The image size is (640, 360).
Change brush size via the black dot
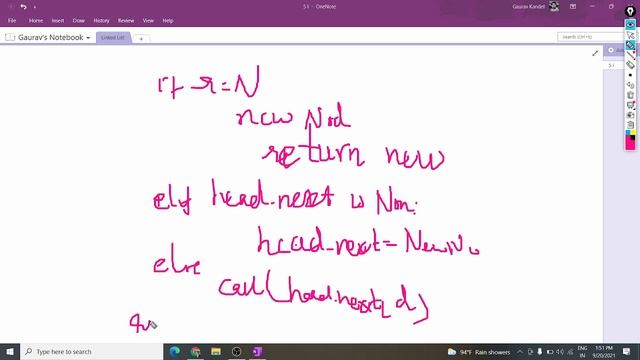click(x=630, y=75)
